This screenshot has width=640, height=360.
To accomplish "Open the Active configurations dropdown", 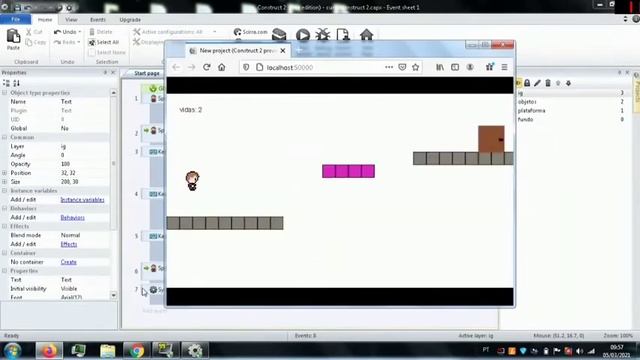I will click(x=215, y=32).
